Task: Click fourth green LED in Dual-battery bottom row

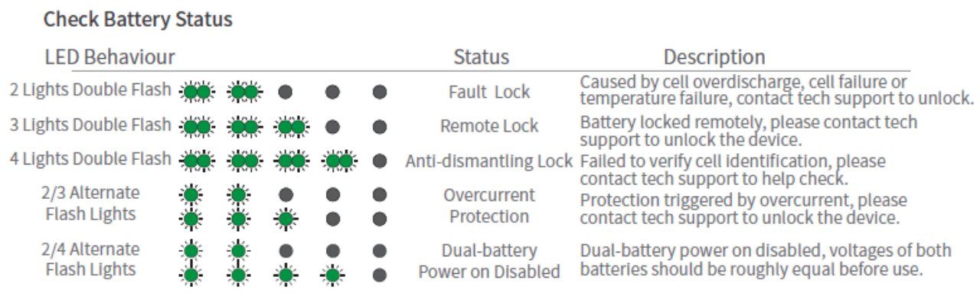Action: [x=331, y=273]
